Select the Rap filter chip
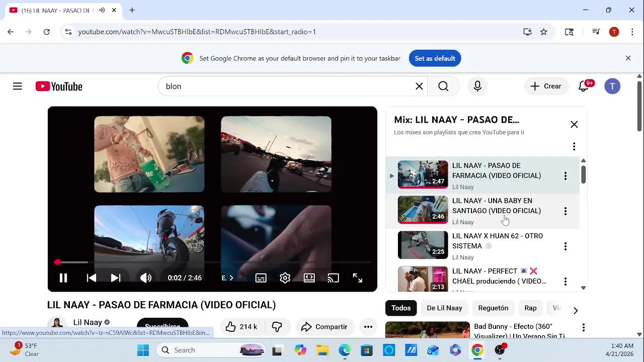The width and height of the screenshot is (644, 362). [x=530, y=308]
